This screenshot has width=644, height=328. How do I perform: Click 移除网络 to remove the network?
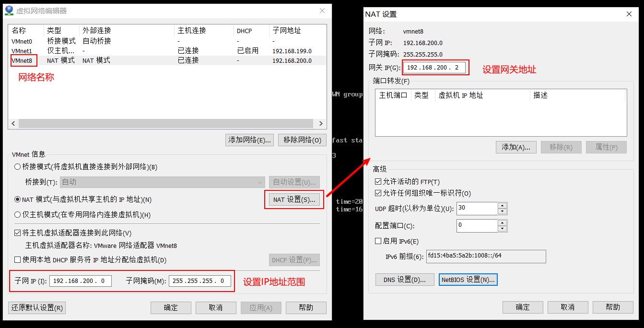click(x=302, y=140)
